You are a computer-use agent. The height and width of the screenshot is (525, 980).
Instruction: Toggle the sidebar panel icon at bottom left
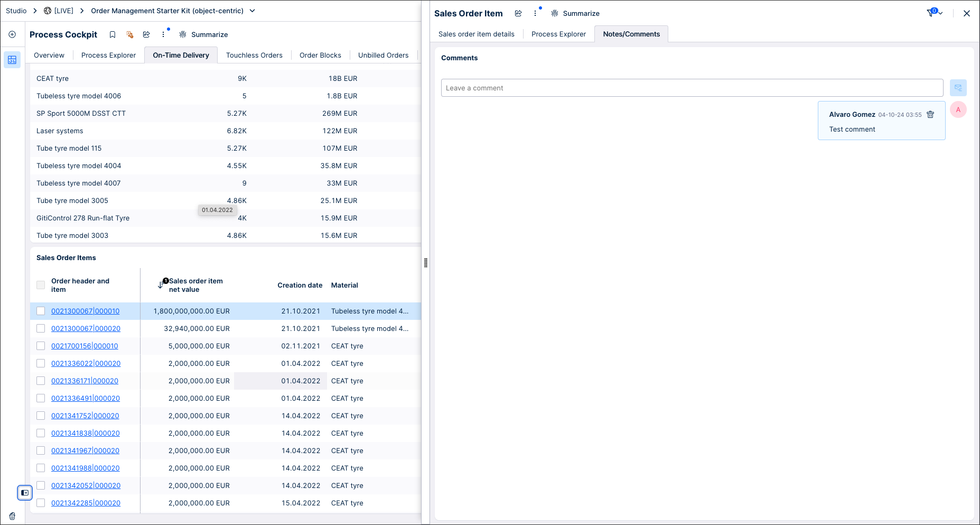pyautogui.click(x=25, y=493)
